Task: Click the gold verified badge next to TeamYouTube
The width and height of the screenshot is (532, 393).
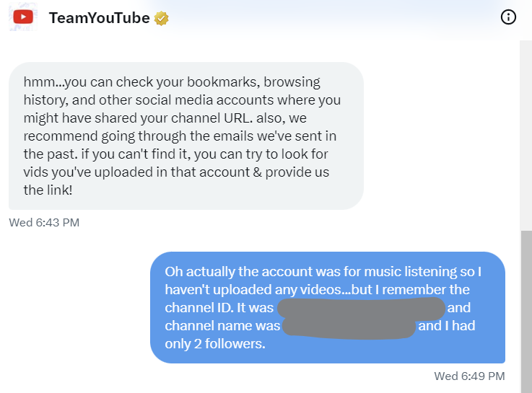Action: (x=161, y=18)
